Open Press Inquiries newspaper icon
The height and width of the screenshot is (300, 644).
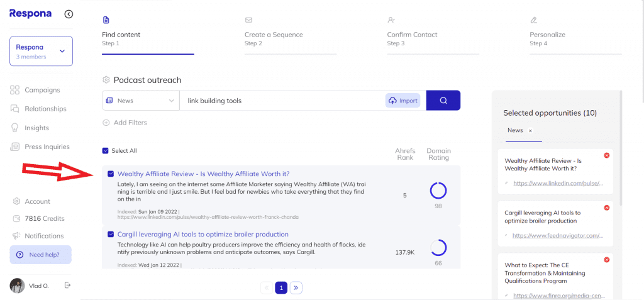(15, 147)
